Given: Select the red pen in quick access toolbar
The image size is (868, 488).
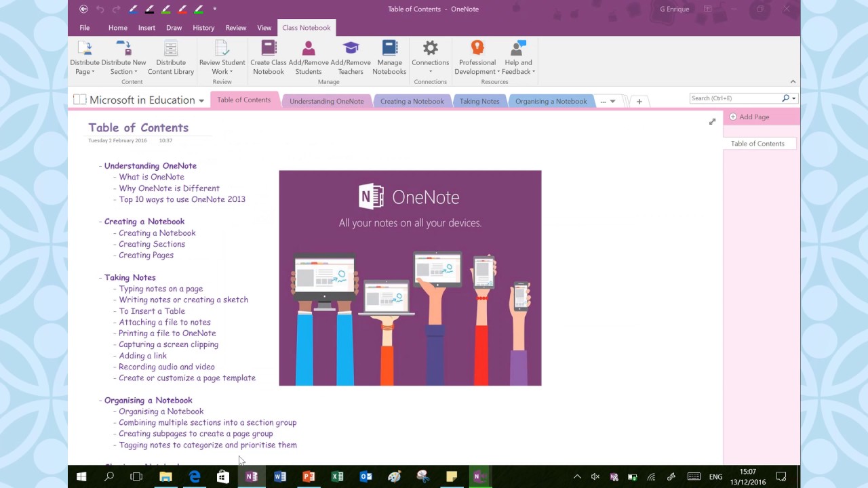Looking at the screenshot, I should coord(182,9).
